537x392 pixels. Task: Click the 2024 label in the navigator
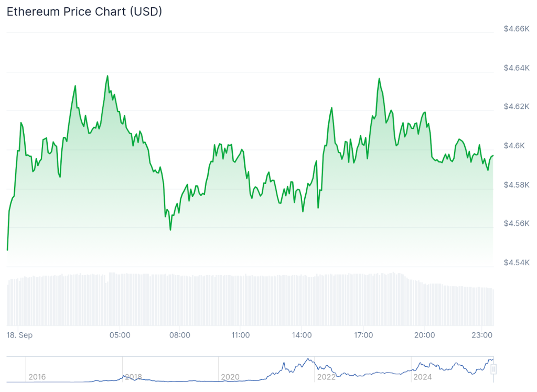coord(423,377)
